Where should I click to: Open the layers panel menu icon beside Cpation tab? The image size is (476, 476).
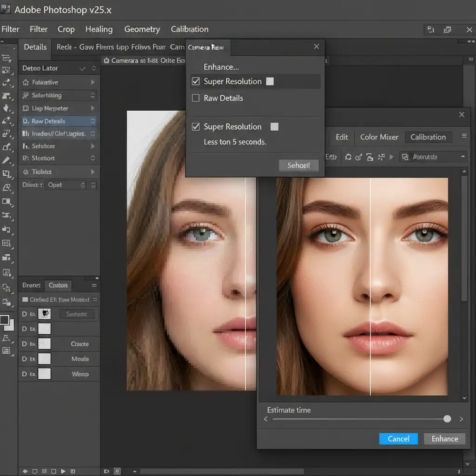tap(94, 285)
